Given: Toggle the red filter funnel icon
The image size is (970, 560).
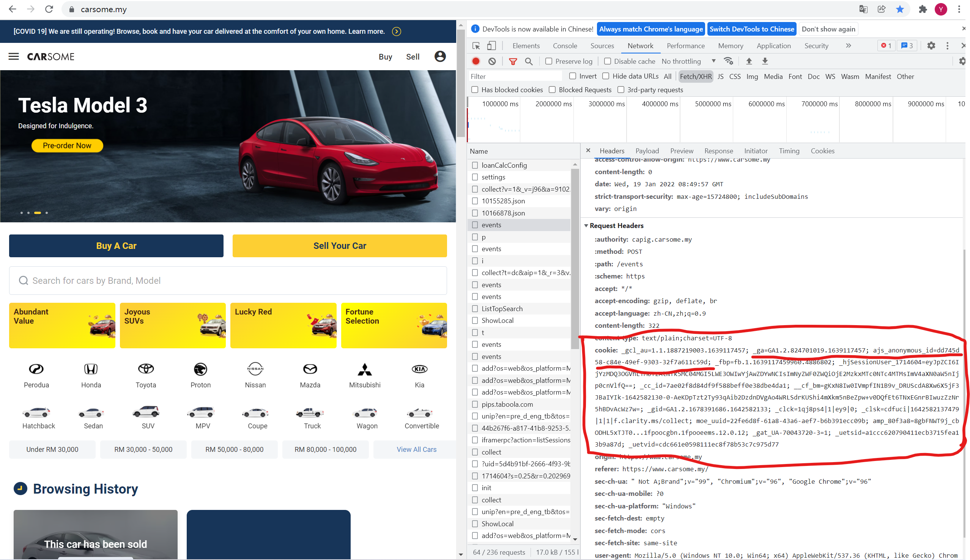Looking at the screenshot, I should coord(513,61).
